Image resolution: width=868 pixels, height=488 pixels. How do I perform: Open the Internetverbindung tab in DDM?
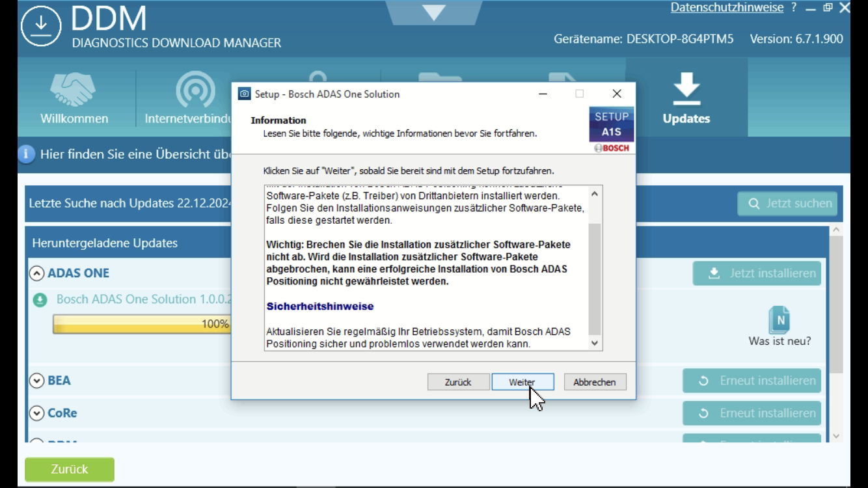tap(188, 98)
